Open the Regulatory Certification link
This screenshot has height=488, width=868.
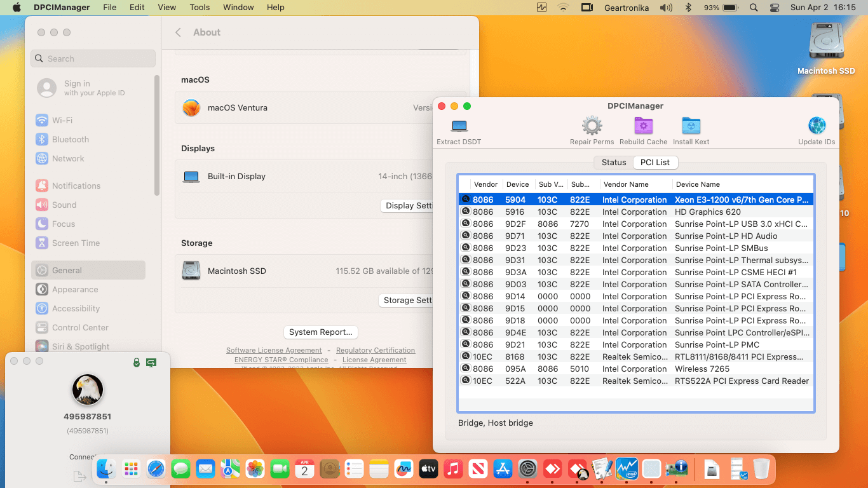376,350
